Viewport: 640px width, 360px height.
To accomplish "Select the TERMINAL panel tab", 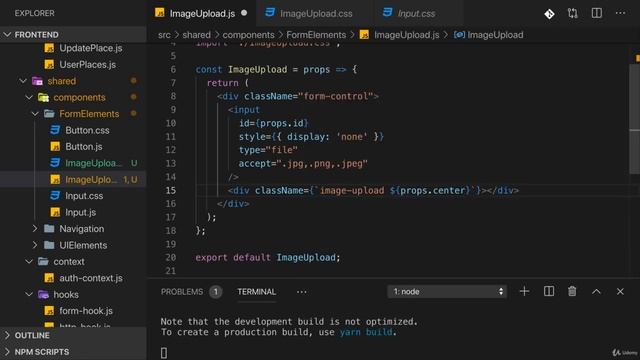I will coord(257,292).
